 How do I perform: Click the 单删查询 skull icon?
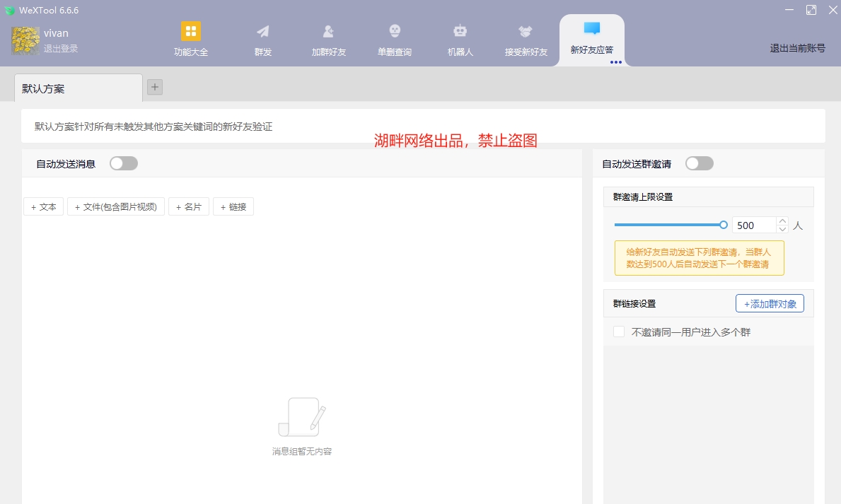pos(394,39)
